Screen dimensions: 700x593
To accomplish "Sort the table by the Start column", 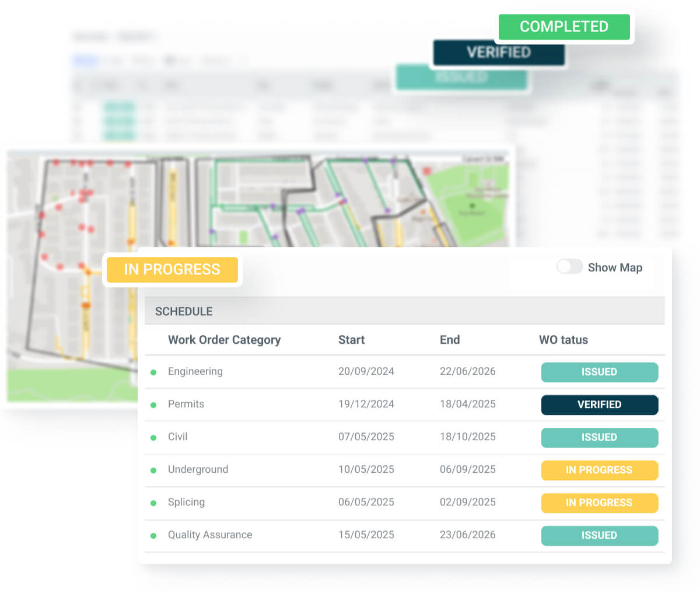I will [x=351, y=340].
